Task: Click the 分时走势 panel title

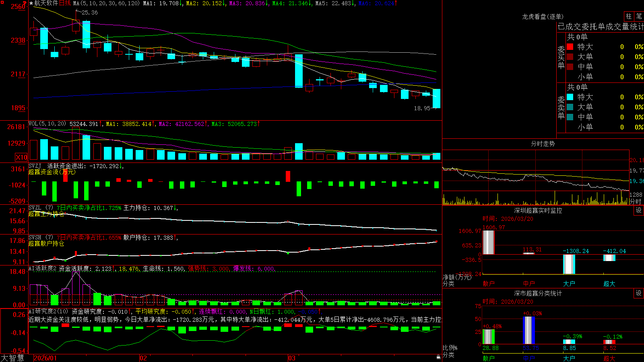Action: 543,144
